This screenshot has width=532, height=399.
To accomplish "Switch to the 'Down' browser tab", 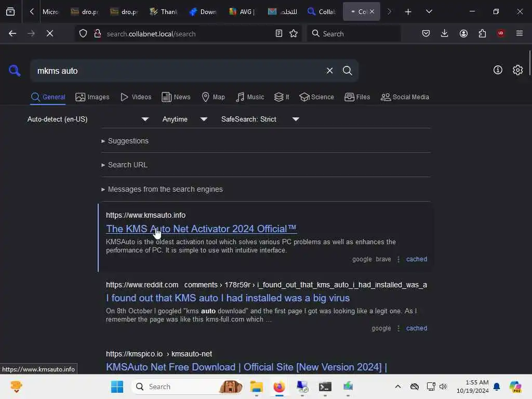I will (x=203, y=12).
